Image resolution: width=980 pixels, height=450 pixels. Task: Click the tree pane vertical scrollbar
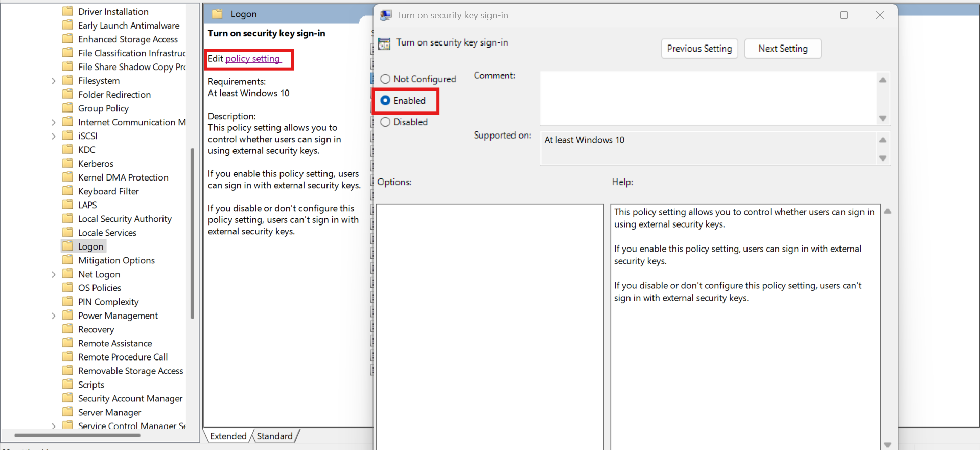click(x=192, y=233)
